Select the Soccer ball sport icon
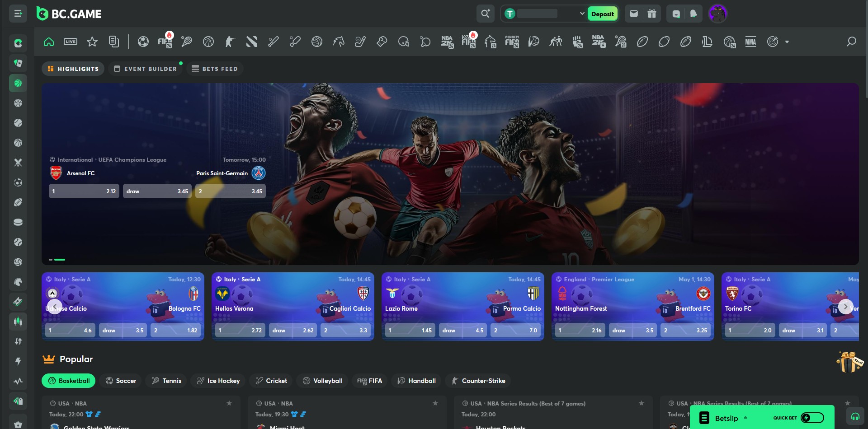This screenshot has width=868, height=429. (x=143, y=42)
